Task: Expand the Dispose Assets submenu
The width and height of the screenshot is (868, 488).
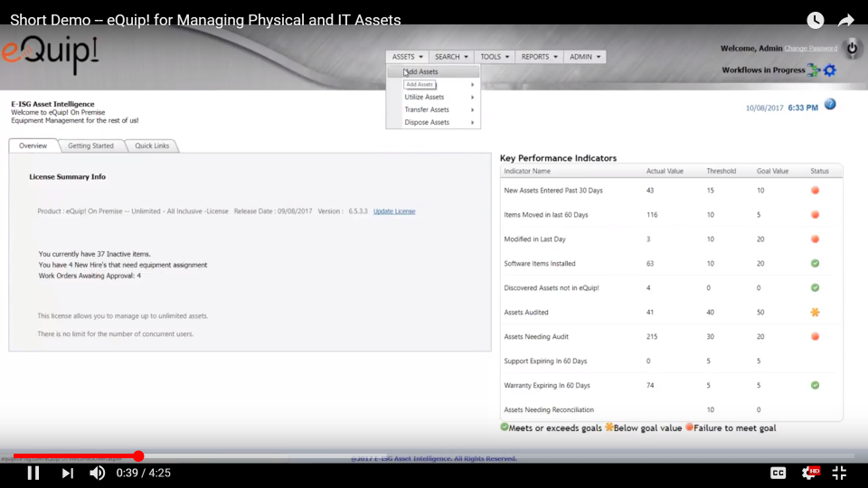Action: coord(433,122)
